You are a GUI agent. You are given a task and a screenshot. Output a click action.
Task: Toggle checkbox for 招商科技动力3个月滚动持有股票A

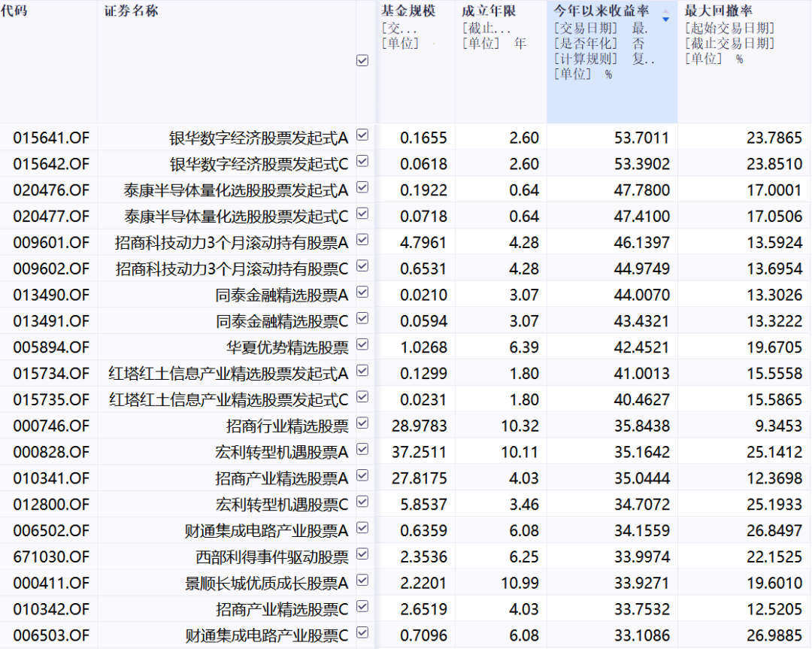(x=362, y=240)
